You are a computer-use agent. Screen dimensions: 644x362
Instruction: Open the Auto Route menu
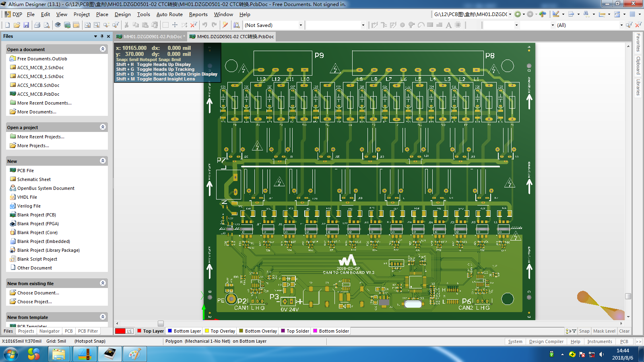click(169, 14)
